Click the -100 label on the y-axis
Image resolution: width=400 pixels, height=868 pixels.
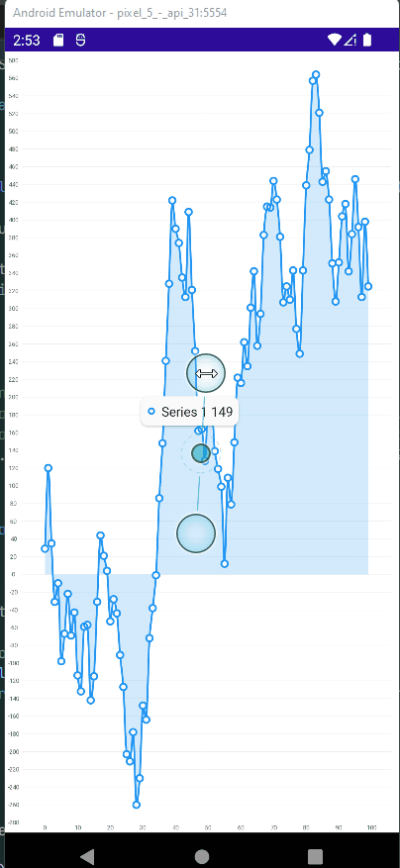13,662
